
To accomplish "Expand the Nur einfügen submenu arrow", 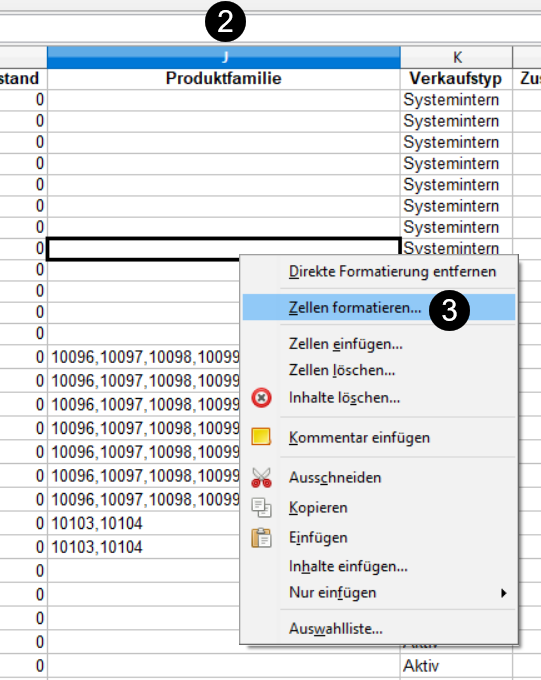I will (503, 593).
